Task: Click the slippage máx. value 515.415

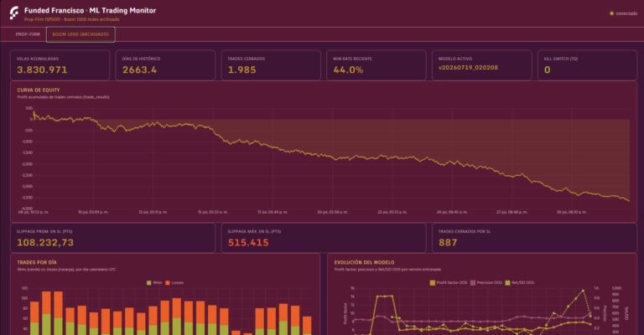Action: coord(248,242)
